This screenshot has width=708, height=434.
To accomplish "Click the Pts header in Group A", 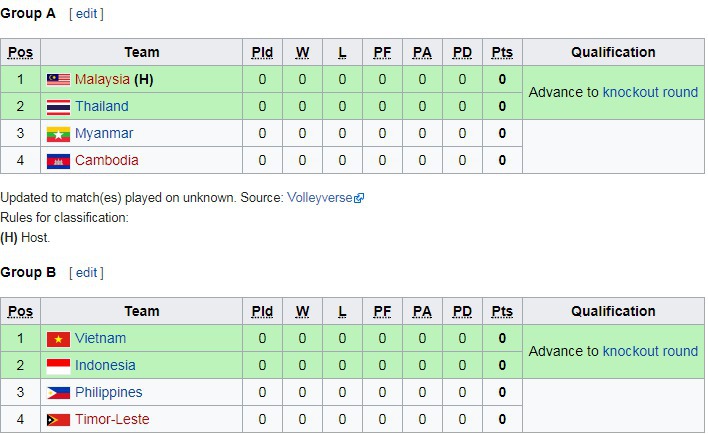I will [x=502, y=52].
